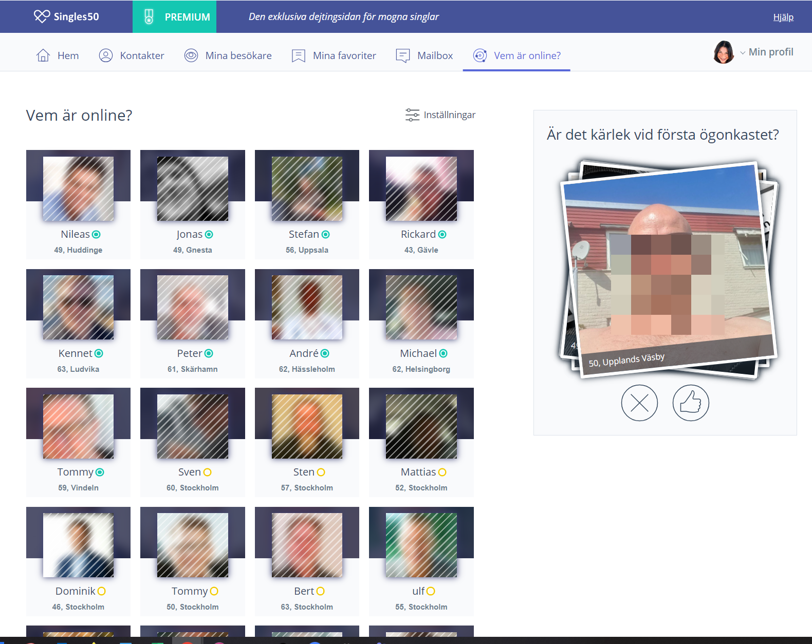This screenshot has height=644, width=812.
Task: Click Sven yellow status icon
Action: click(x=207, y=472)
